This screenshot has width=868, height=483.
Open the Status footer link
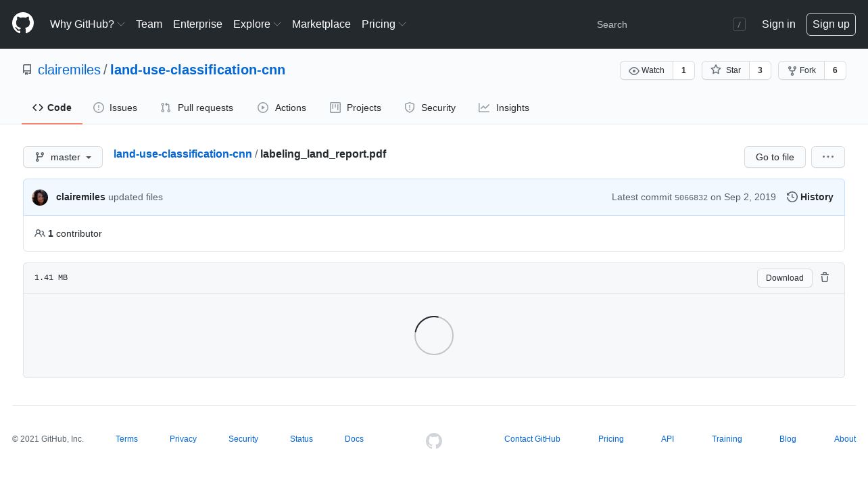coord(302,439)
